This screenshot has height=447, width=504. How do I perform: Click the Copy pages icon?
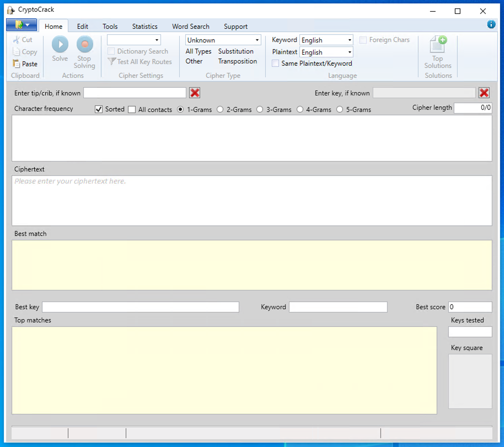coord(16,52)
